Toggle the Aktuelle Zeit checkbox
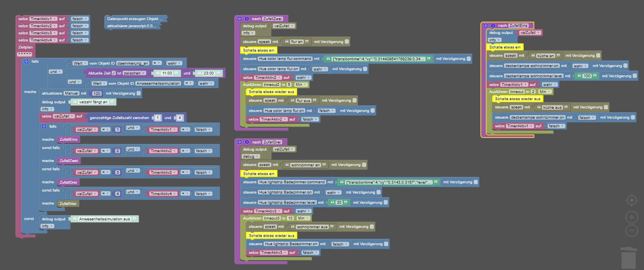 [x=114, y=73]
